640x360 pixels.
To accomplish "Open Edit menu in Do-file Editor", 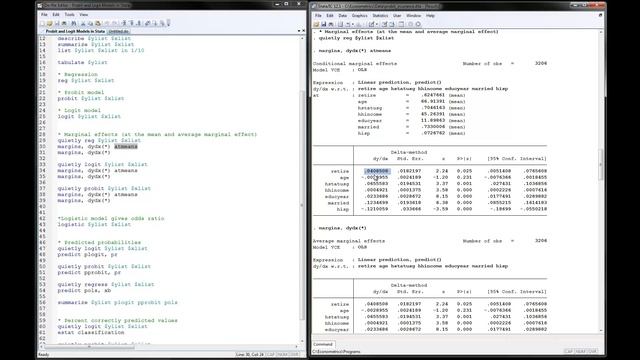I will [56, 15].
